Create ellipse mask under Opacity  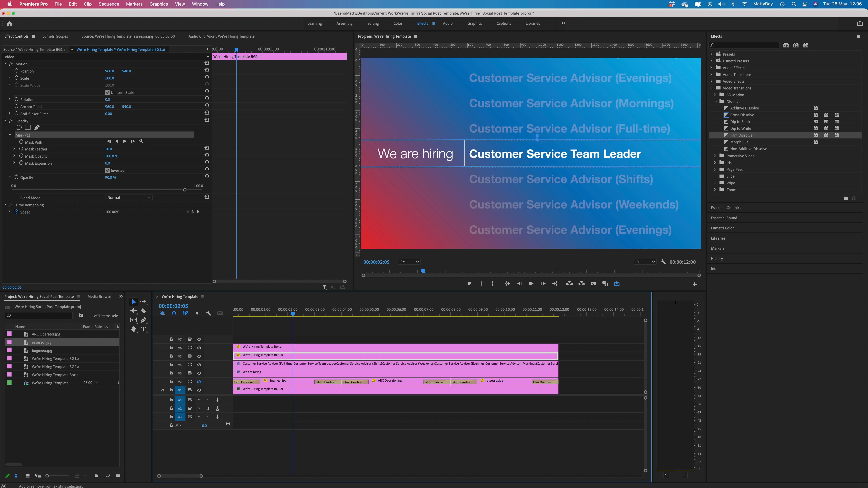pos(19,128)
